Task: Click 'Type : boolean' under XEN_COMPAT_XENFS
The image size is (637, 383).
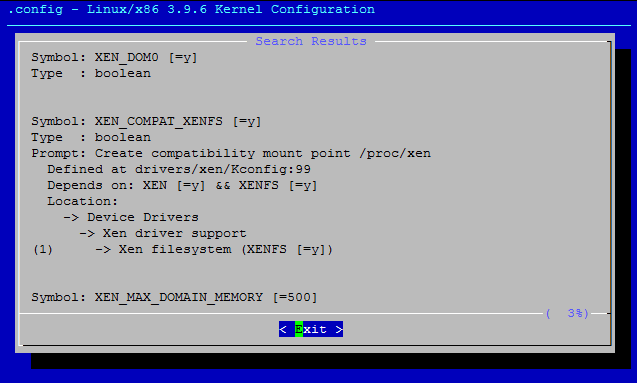Action: (91, 137)
